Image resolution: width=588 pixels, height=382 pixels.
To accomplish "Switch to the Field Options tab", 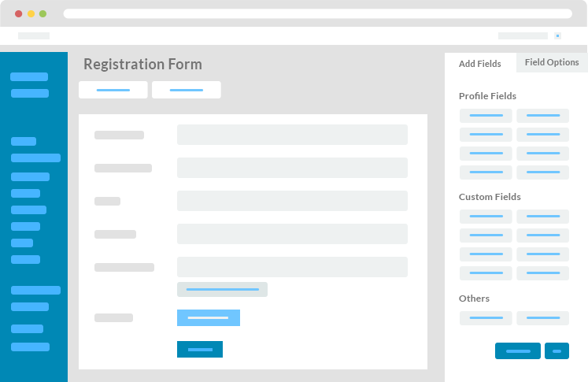I will pyautogui.click(x=552, y=62).
